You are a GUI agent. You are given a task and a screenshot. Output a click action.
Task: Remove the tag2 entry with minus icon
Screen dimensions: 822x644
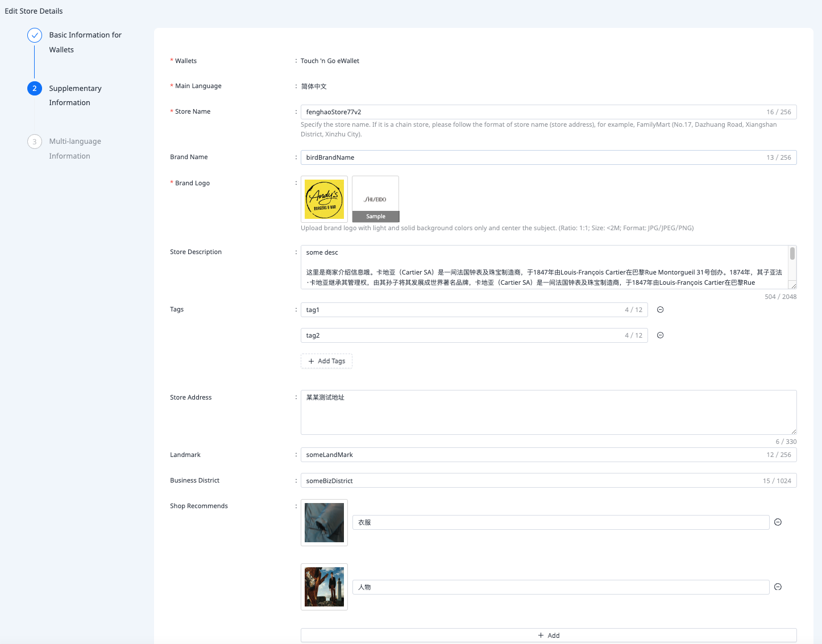tap(660, 335)
